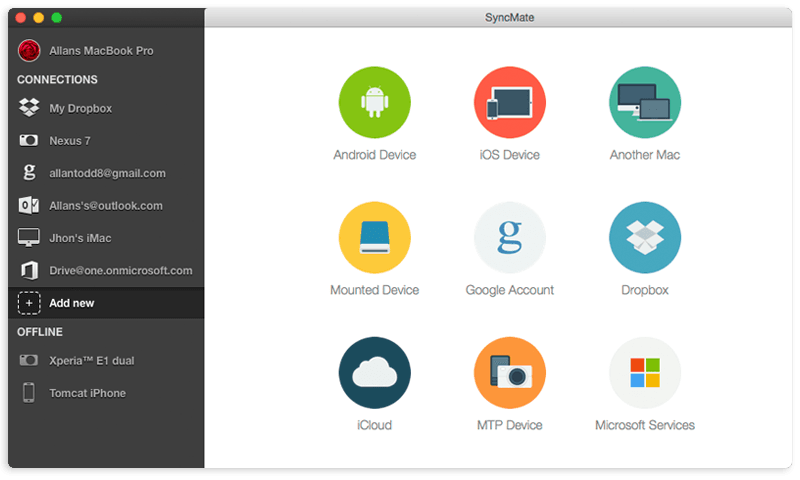Click Allans MacBook Pro profile header
This screenshot has height=480, width=800.
pos(100,50)
